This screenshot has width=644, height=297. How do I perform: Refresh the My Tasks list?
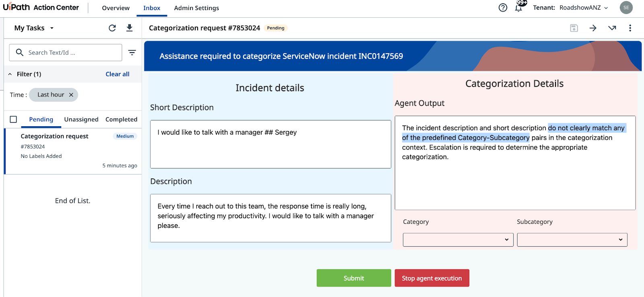tap(112, 28)
